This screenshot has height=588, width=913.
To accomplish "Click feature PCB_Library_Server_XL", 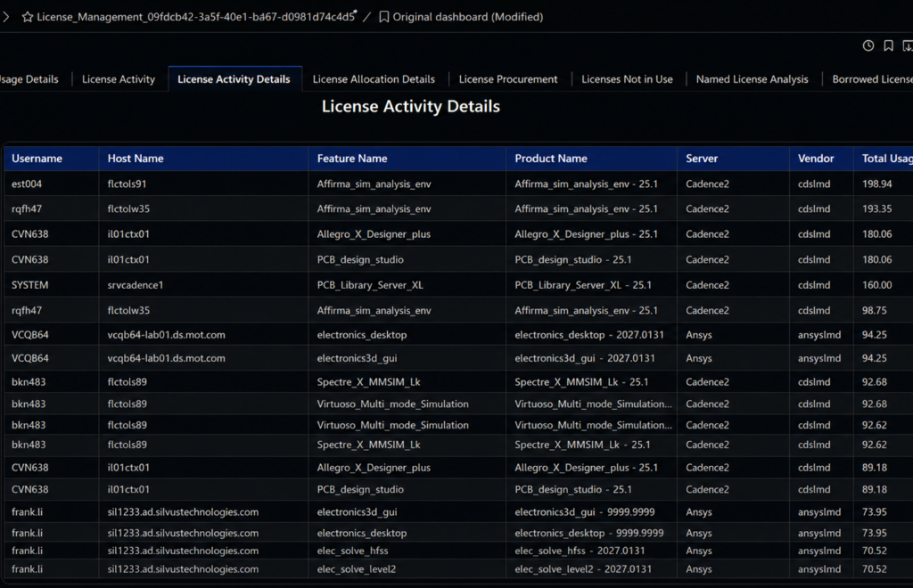I will tap(370, 285).
